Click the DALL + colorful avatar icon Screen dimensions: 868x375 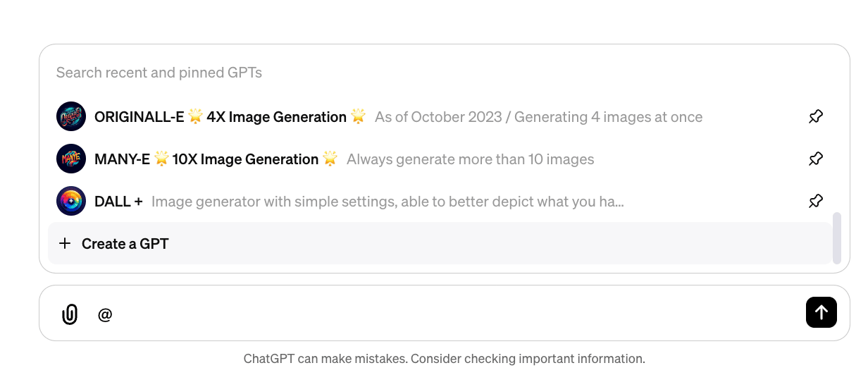[71, 201]
